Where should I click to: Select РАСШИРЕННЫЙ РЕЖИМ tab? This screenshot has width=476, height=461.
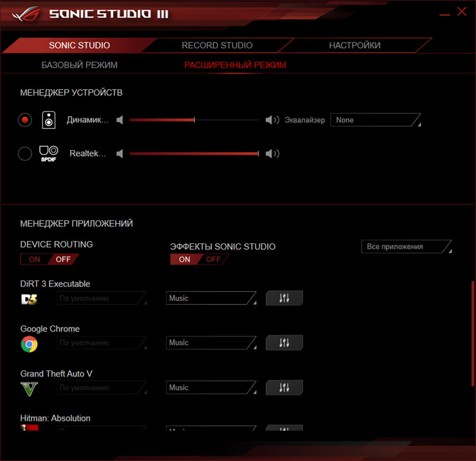pyautogui.click(x=235, y=65)
